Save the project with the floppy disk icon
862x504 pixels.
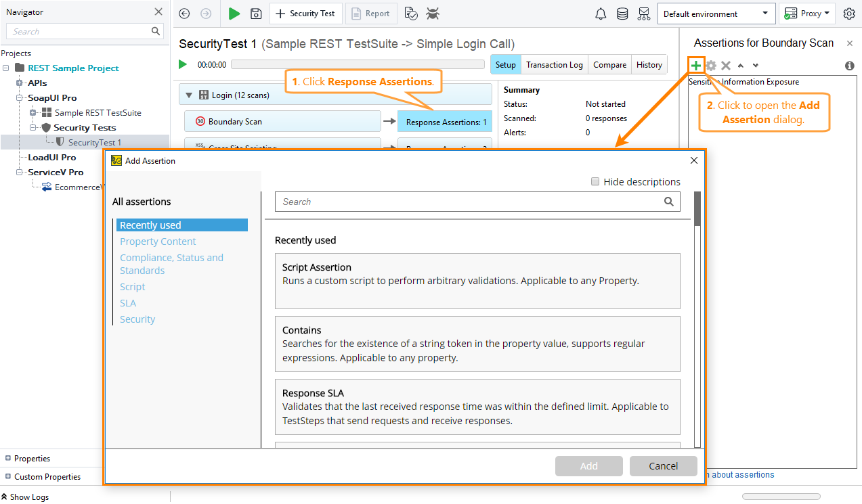pyautogui.click(x=256, y=14)
